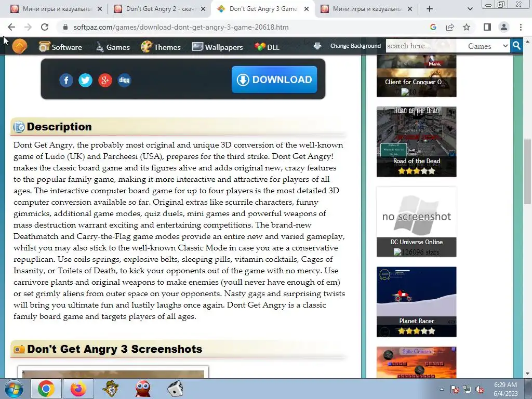The height and width of the screenshot is (399, 532).
Task: Close the 'Don't Get Angry 2' tab
Action: tap(203, 9)
